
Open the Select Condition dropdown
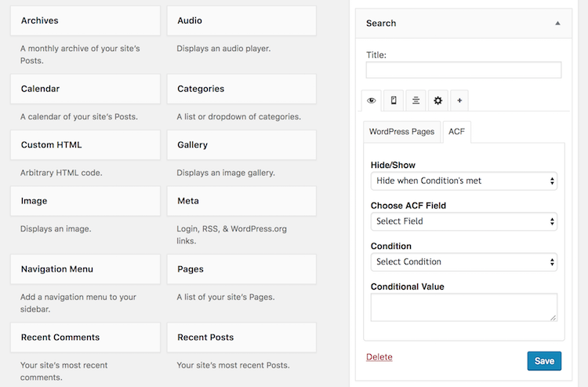click(463, 262)
